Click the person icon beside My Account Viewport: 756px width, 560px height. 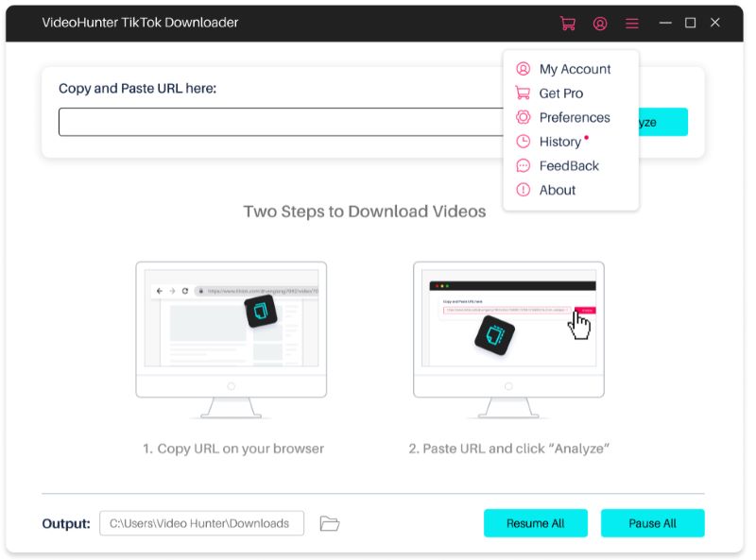point(523,69)
